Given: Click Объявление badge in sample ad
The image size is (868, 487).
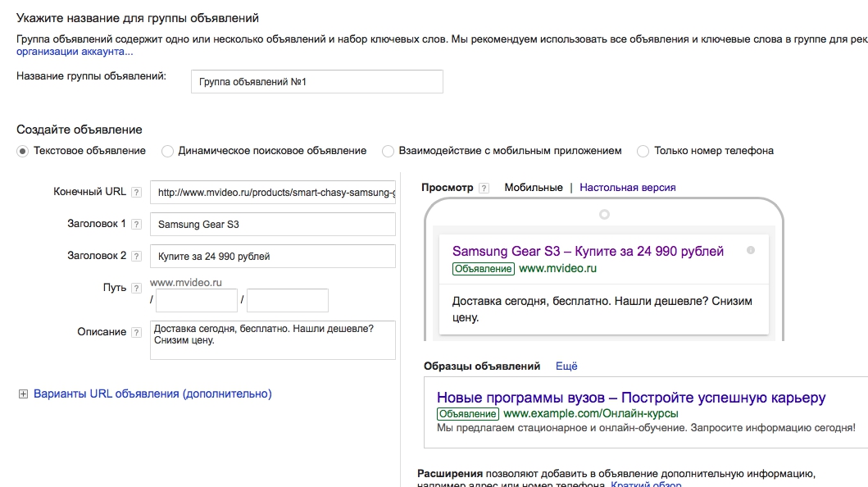Looking at the screenshot, I should 468,414.
